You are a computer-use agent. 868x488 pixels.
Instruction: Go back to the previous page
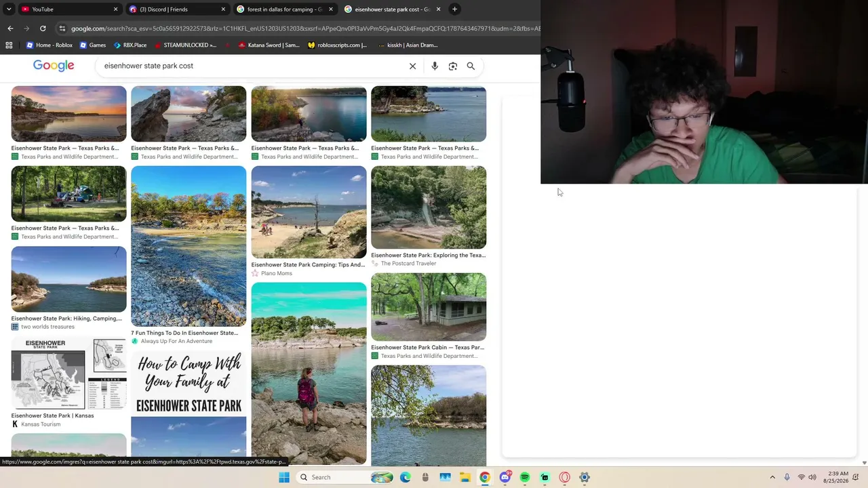pos(10,28)
